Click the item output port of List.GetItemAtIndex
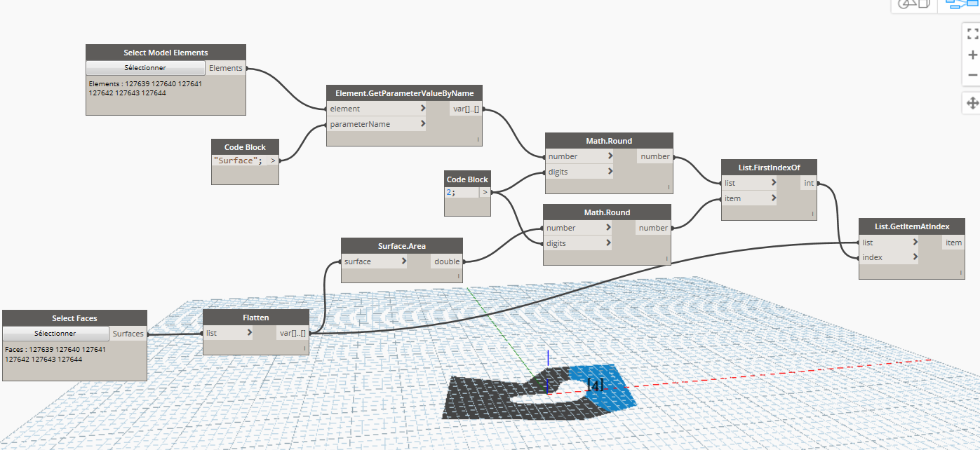This screenshot has width=980, height=450. click(953, 243)
